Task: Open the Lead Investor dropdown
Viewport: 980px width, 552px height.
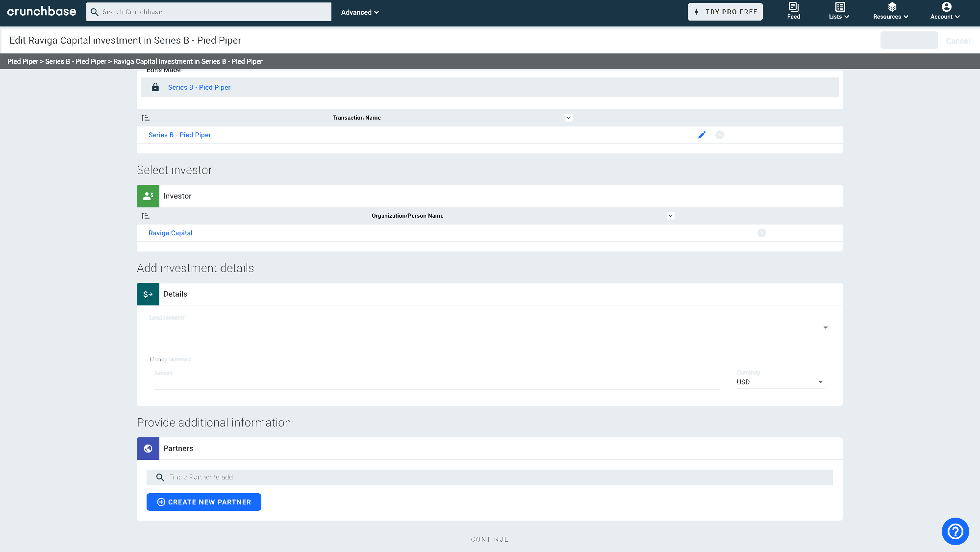Action: point(490,327)
